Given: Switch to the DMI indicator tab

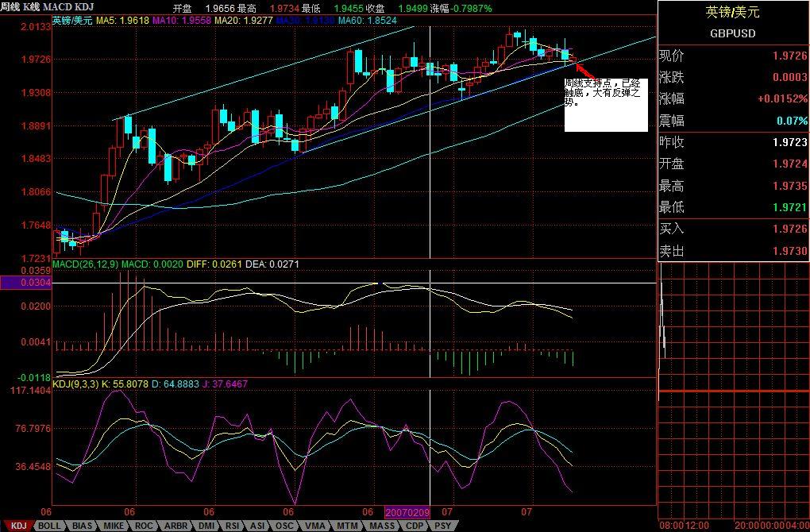Looking at the screenshot, I should point(206,526).
